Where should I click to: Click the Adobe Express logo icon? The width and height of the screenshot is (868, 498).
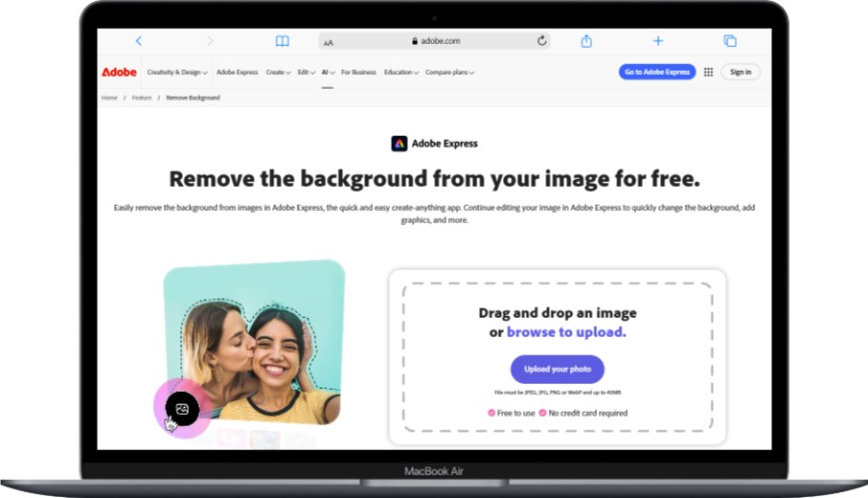click(x=400, y=144)
